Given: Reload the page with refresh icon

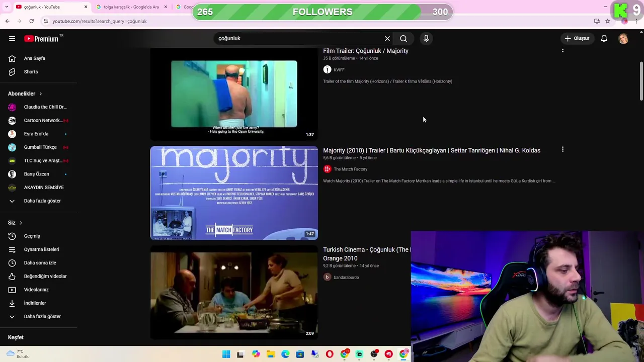Looking at the screenshot, I should (x=31, y=21).
